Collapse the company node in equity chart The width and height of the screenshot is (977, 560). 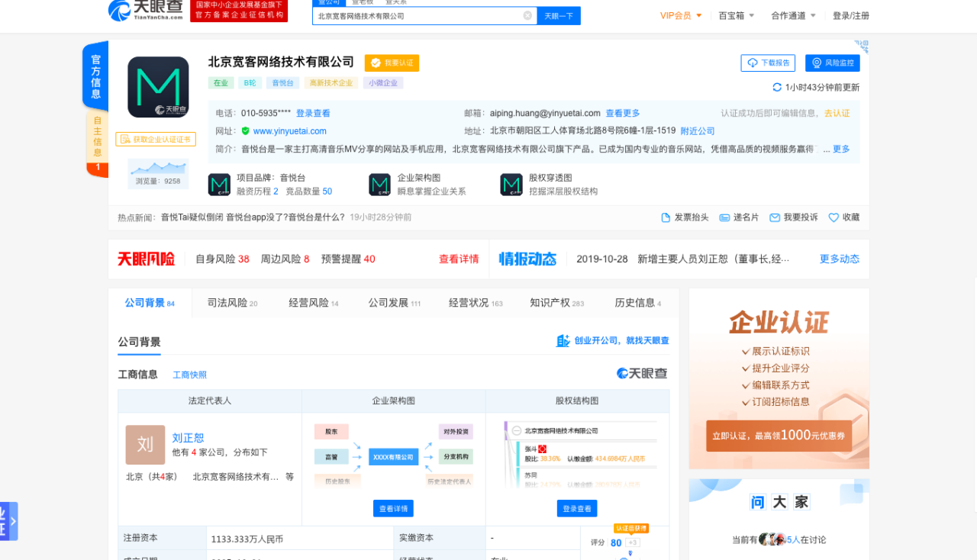point(517,431)
